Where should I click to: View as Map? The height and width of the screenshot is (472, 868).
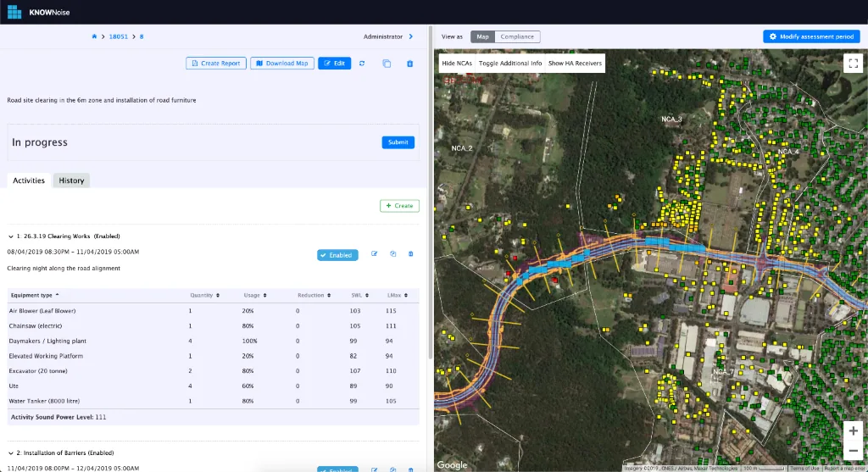pos(482,36)
